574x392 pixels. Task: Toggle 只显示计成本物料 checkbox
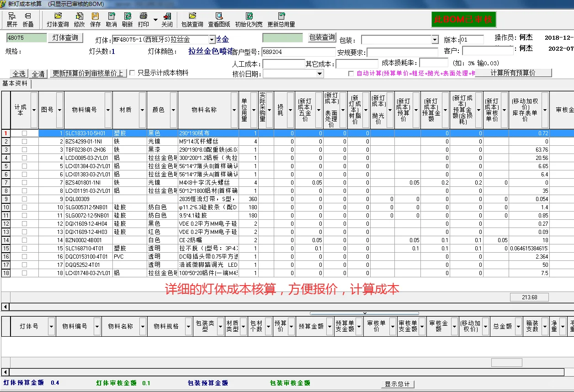(132, 73)
